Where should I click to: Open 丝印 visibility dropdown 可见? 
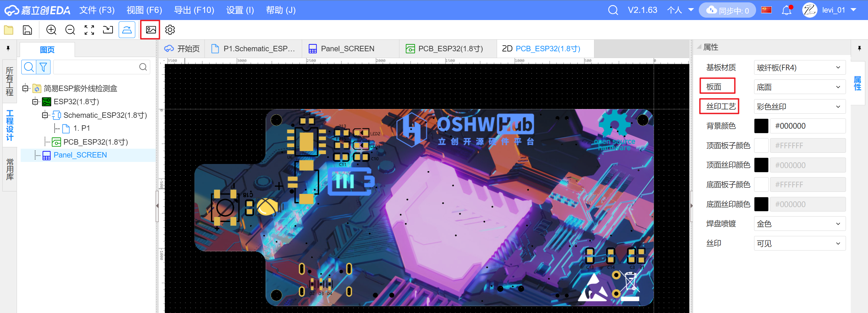(800, 243)
